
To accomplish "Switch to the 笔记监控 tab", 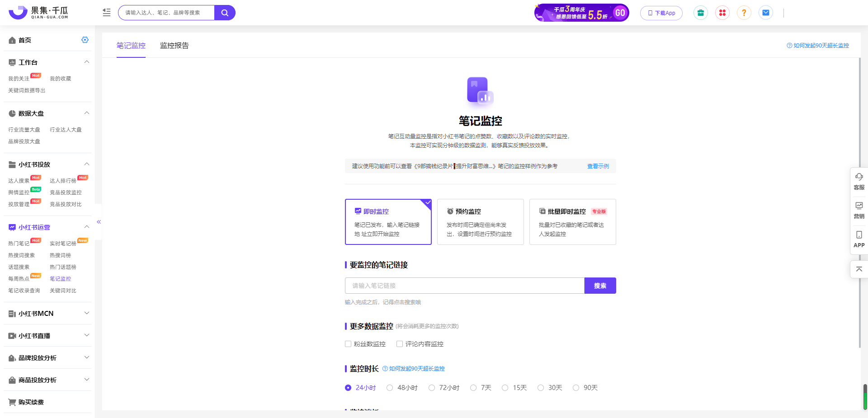I will pos(131,45).
